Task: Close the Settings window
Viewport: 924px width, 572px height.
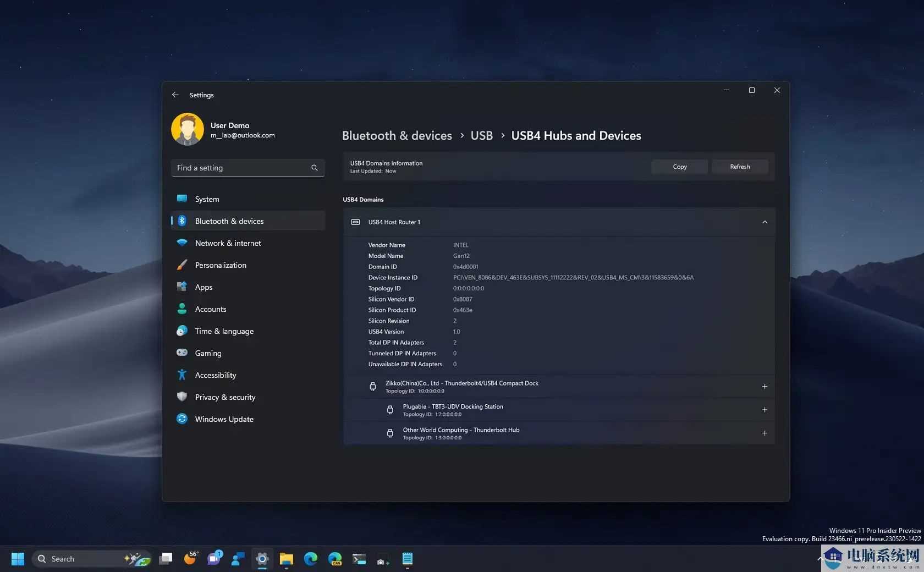Action: tap(777, 90)
